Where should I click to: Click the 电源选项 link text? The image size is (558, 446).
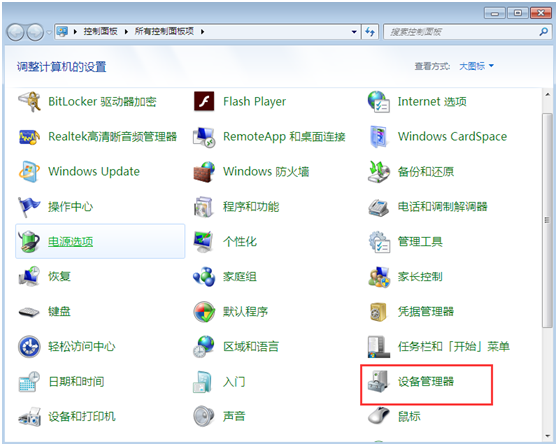point(70,242)
